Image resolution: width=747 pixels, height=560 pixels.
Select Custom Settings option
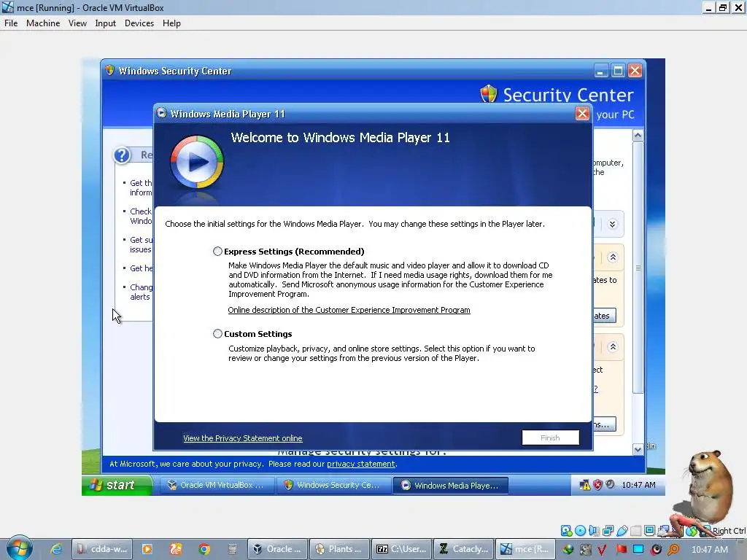(x=217, y=334)
